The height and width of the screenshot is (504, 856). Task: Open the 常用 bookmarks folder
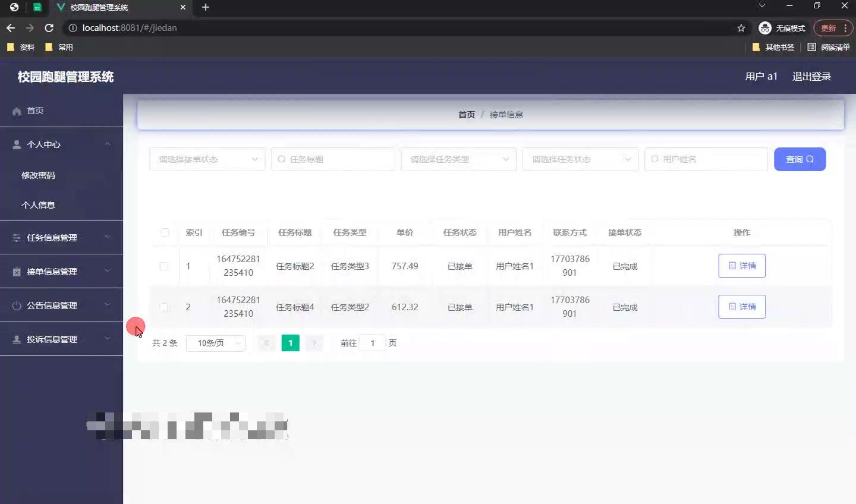[x=59, y=47]
